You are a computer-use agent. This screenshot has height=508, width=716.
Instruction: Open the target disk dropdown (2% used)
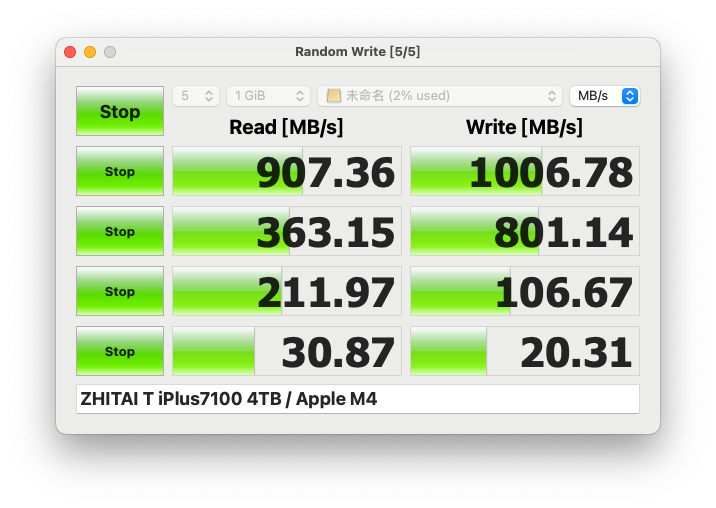coord(440,96)
